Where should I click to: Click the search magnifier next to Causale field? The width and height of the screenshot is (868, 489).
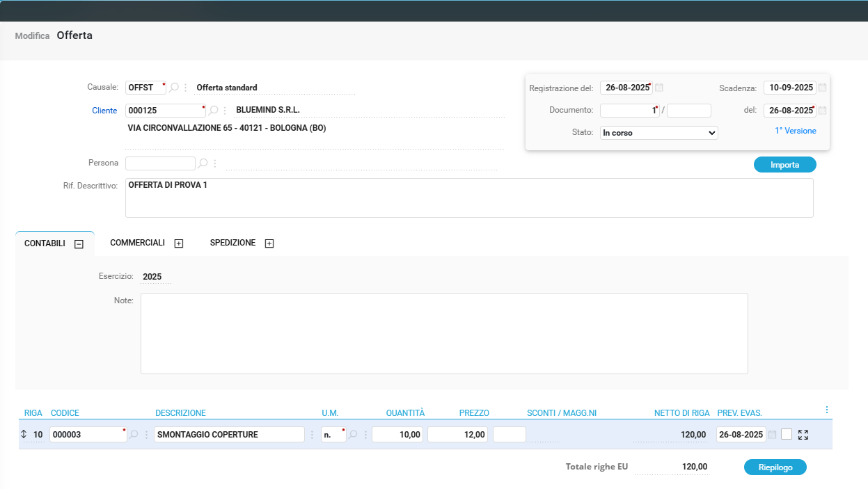click(x=174, y=88)
